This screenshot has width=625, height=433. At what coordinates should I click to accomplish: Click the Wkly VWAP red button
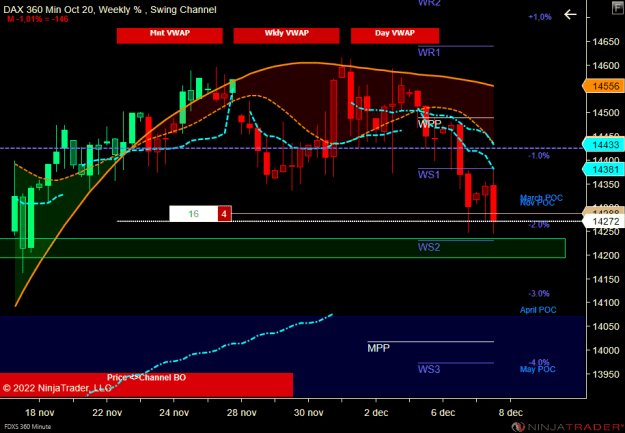(287, 35)
